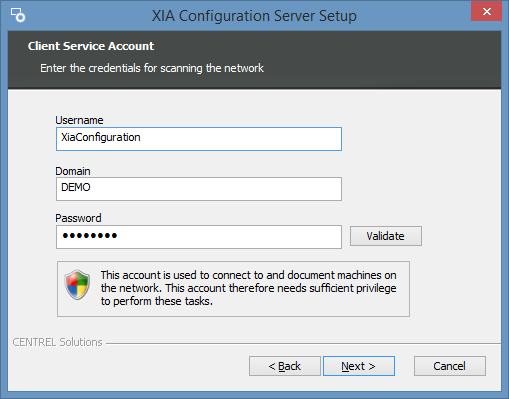This screenshot has height=399, width=509.
Task: Click the separator line beside CENTREL Solutions
Action: [x=303, y=343]
